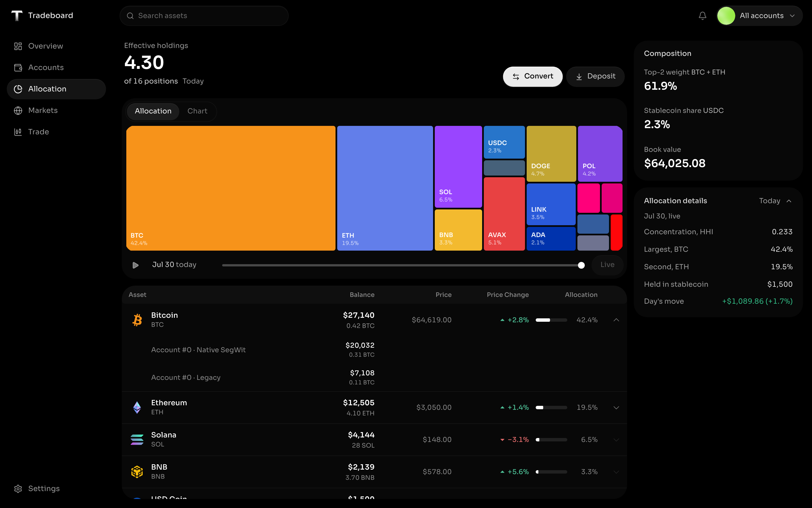Open Settings in sidebar
812x508 pixels.
[56, 489]
